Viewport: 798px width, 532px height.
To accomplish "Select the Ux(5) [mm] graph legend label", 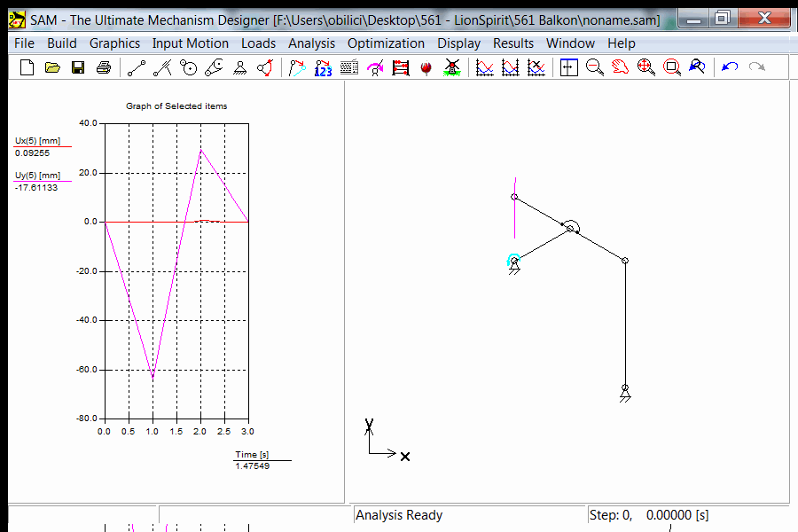I will (37, 141).
